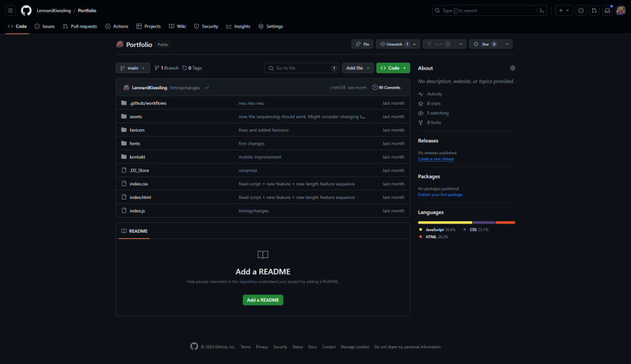This screenshot has height=364, width=631.
Task: Open the Insights tab
Action: point(238,26)
